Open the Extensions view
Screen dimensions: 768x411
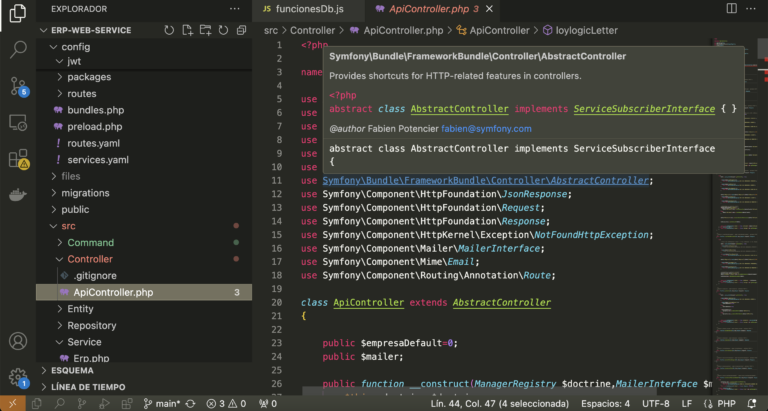tap(17, 158)
